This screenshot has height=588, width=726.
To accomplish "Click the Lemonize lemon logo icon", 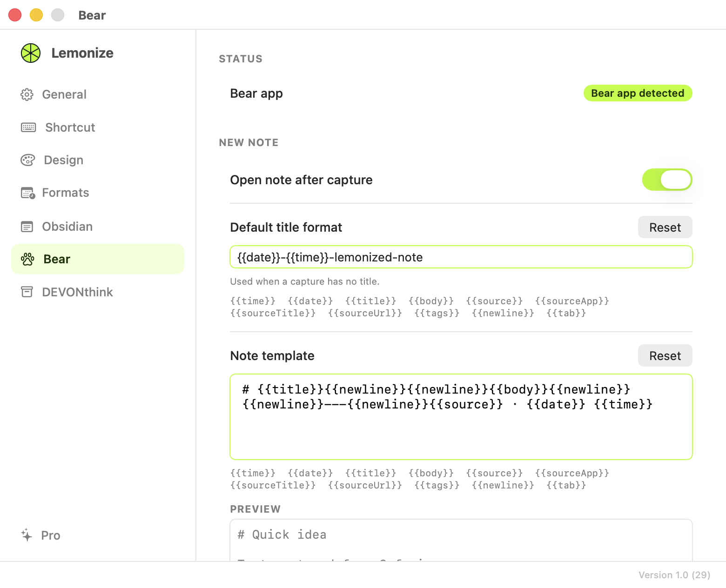I will pos(31,53).
